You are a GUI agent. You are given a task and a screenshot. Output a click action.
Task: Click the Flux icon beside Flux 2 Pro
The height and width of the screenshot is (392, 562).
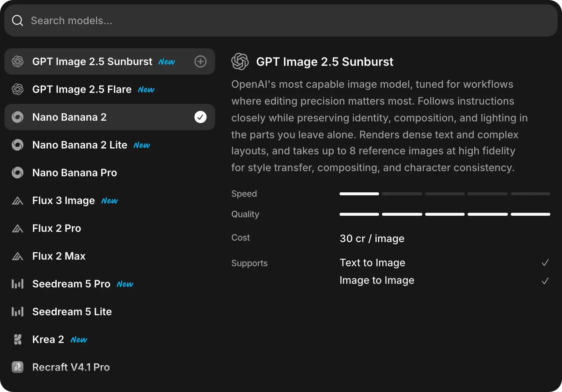18,228
